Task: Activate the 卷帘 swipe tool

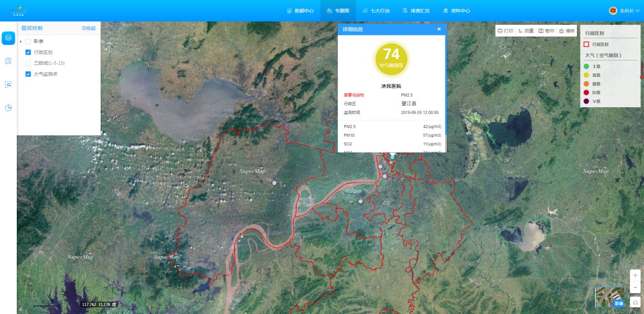Action: (546, 31)
